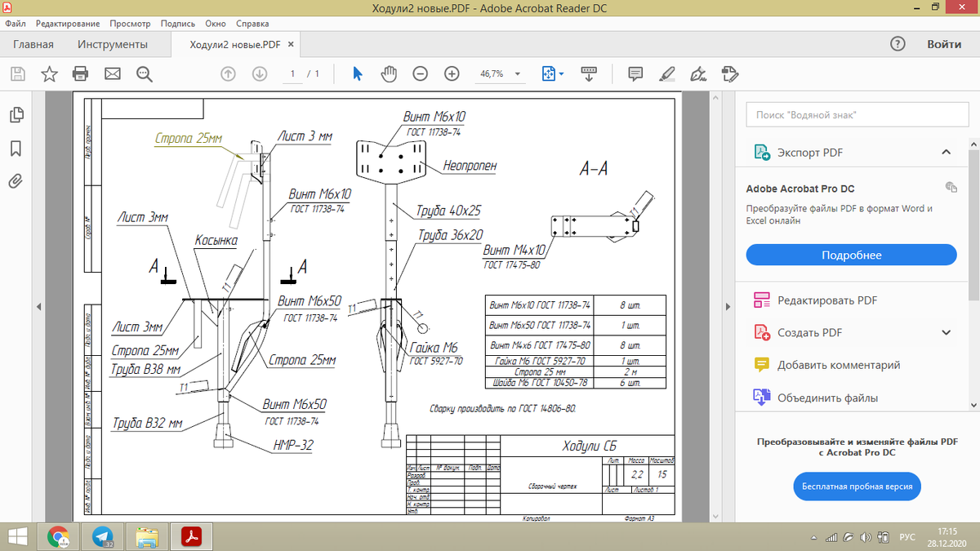Select the Highlight text pen tool
The image size is (980, 551).
point(666,74)
